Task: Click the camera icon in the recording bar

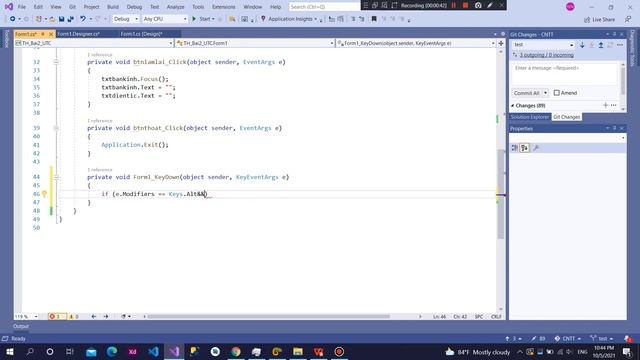Action: [478, 6]
